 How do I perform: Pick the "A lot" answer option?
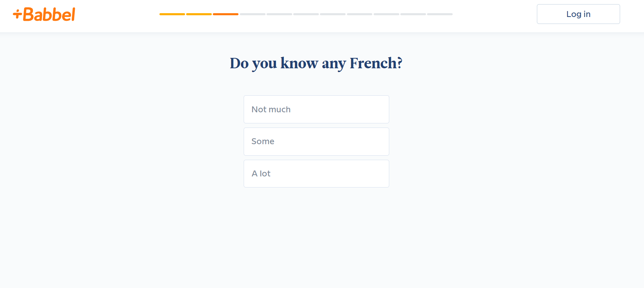(316, 174)
